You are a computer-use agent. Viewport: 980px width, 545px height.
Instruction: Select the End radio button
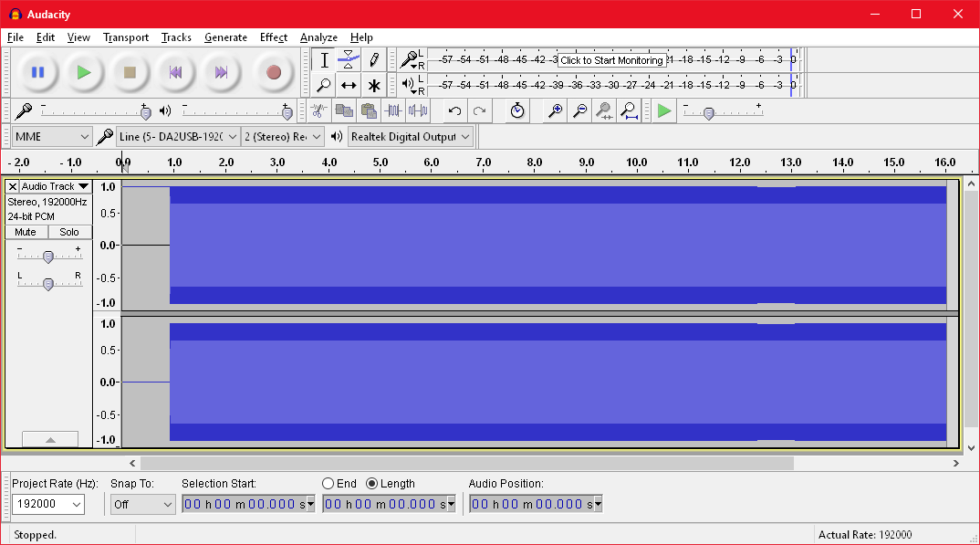pyautogui.click(x=328, y=483)
